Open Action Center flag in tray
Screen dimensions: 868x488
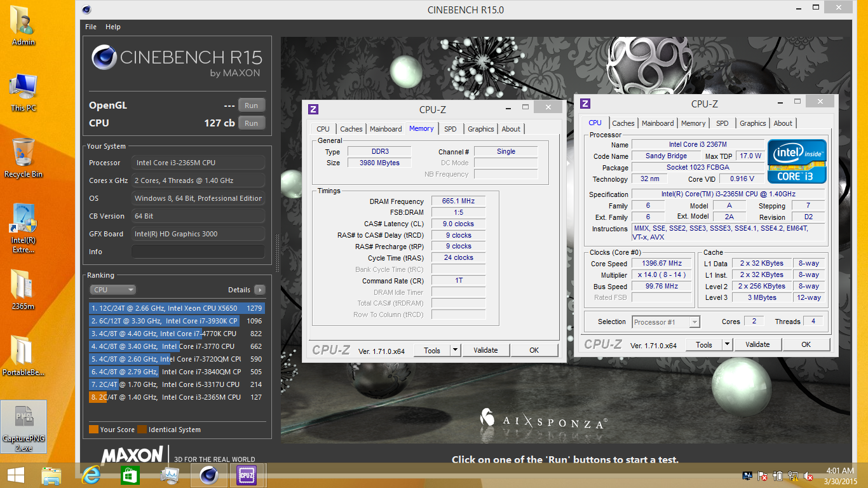pyautogui.click(x=763, y=476)
